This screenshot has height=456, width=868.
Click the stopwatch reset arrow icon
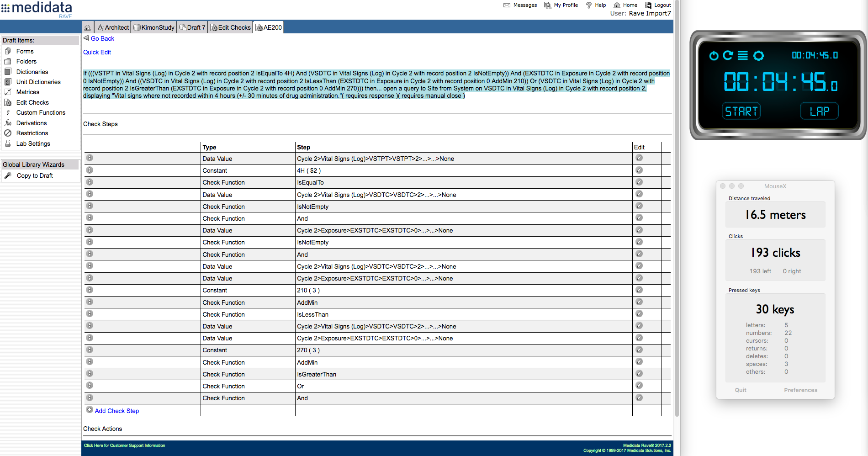click(728, 55)
